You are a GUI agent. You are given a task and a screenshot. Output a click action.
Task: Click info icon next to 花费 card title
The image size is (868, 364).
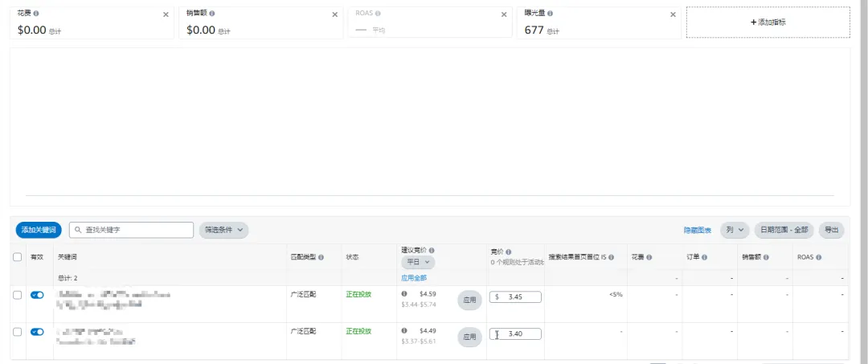(36, 14)
